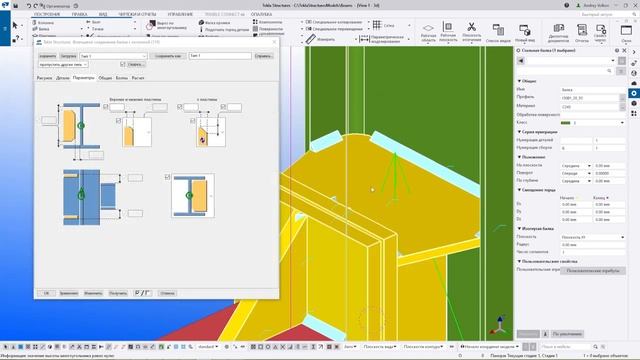Image resolution: width=640 pixels, height=360 pixels.
Task: Choose the Фаска кромки edge chamfer tool
Action: point(214,23)
